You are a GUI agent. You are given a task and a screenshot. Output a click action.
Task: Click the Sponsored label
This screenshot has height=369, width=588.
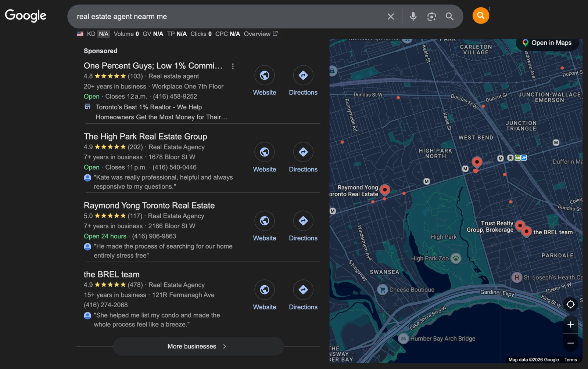pos(100,51)
